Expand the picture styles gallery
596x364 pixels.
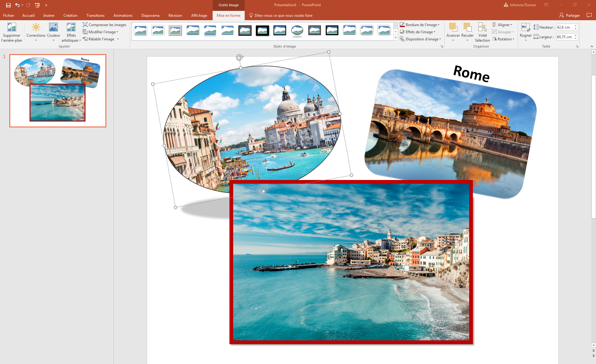coord(395,38)
